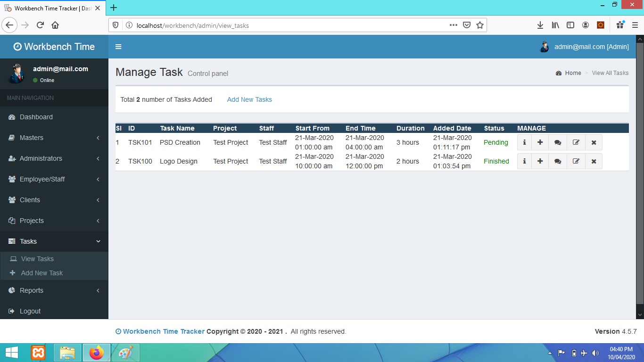The image size is (644, 362).
Task: Expand the Employee/Staff menu
Action: 54,179
